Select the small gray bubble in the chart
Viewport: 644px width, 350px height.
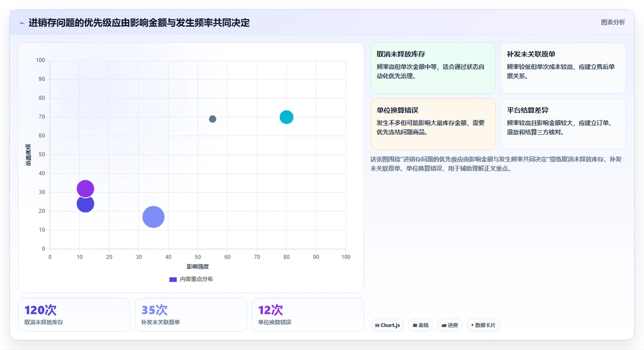[x=213, y=119]
